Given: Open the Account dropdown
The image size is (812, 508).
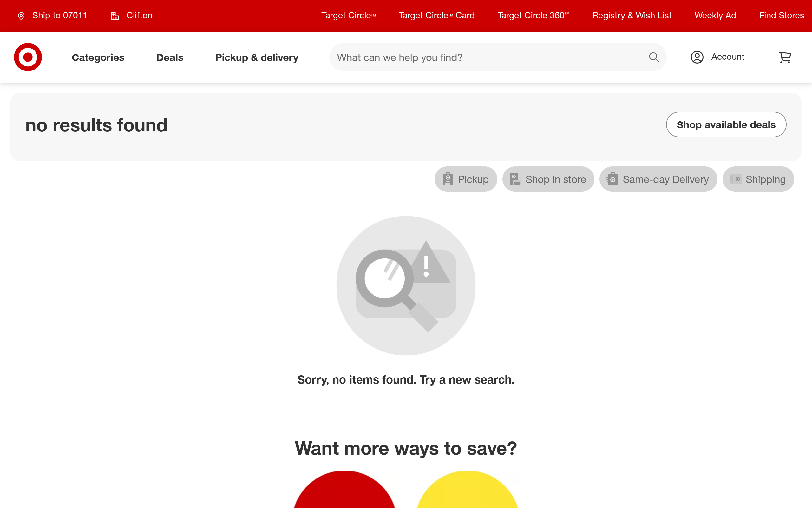Looking at the screenshot, I should click(x=717, y=57).
